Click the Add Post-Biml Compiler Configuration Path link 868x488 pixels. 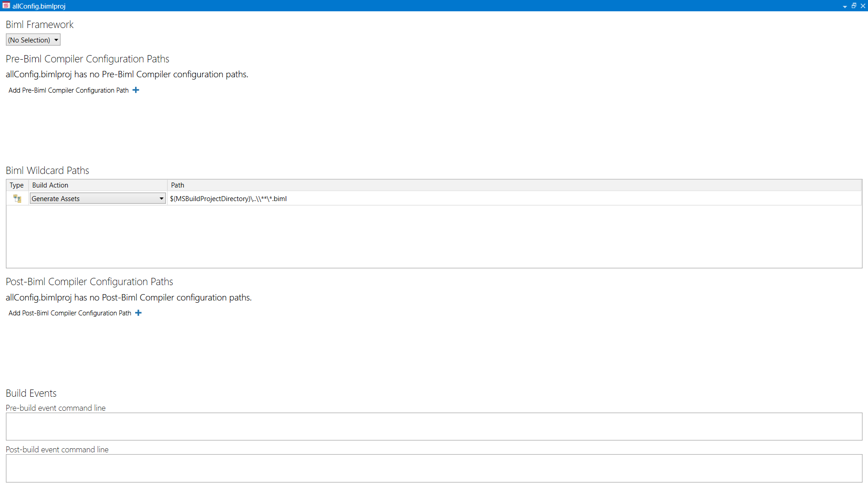tap(69, 313)
